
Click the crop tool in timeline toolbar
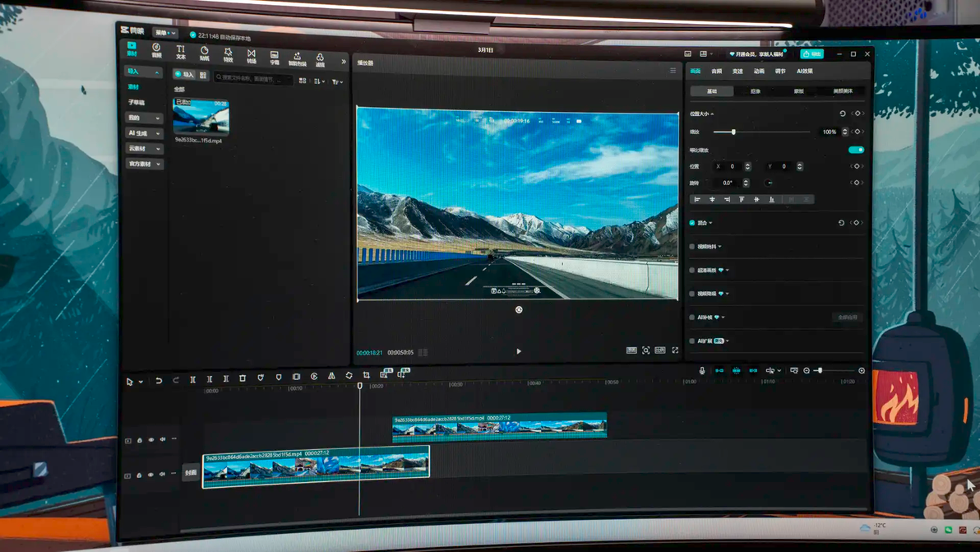tap(366, 375)
